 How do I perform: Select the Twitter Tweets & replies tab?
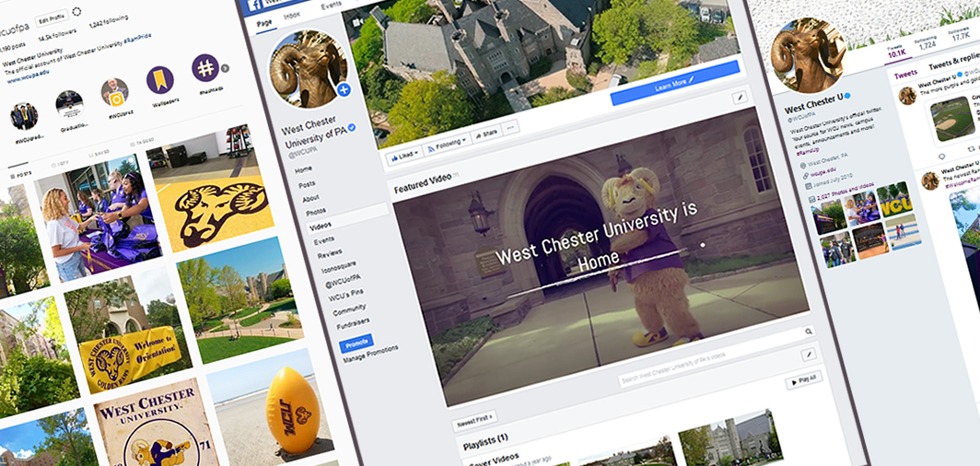click(954, 65)
